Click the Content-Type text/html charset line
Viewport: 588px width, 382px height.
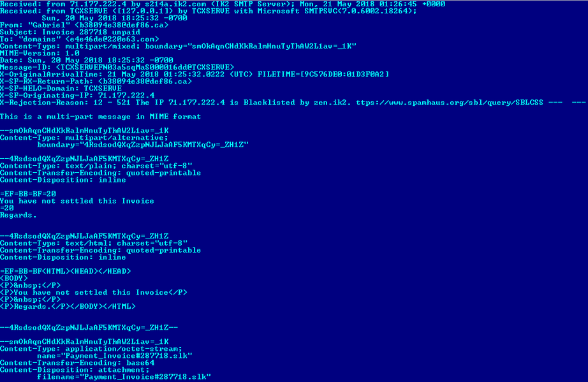pos(94,244)
